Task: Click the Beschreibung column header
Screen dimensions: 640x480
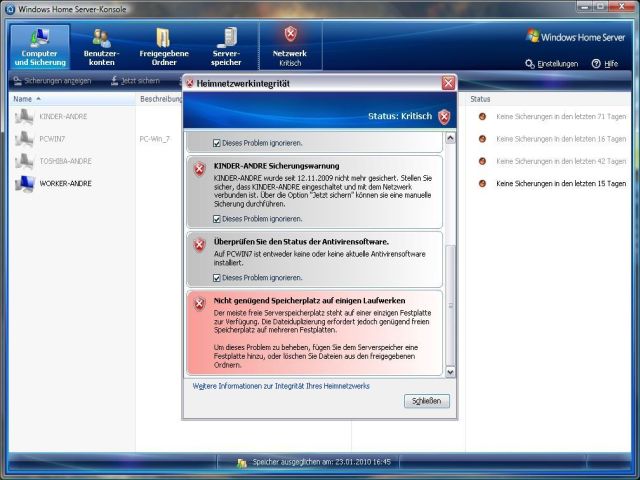Action: tap(160, 99)
